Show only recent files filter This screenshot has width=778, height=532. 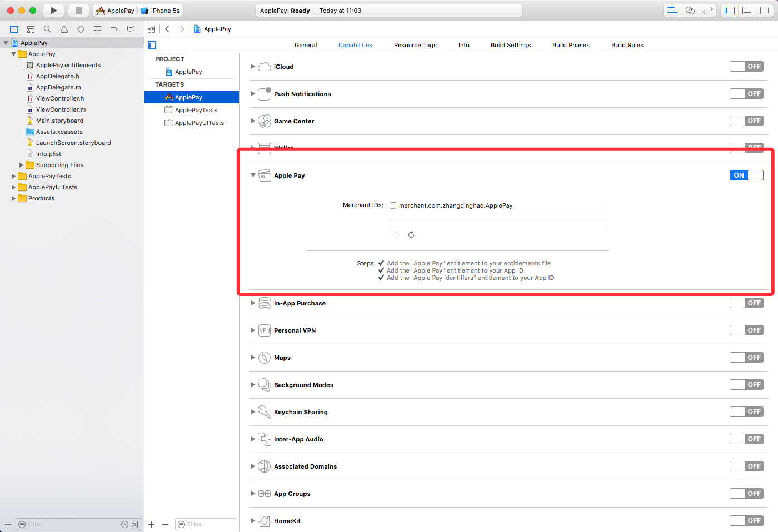click(125, 524)
